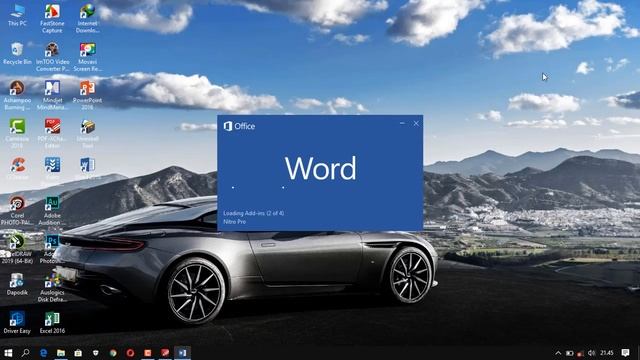
Task: Open Dapodik desktop shortcut
Action: (x=17, y=284)
